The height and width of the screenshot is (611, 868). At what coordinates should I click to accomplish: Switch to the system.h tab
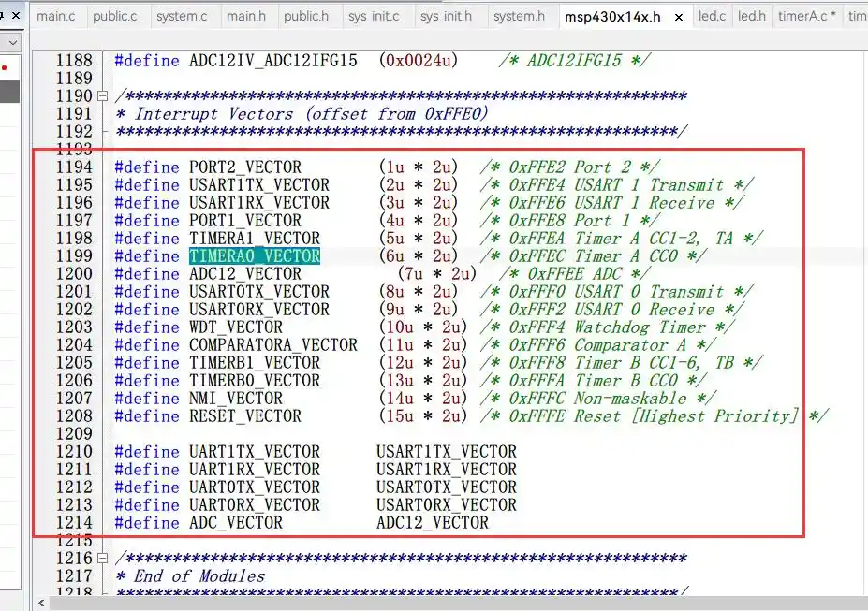(519, 17)
